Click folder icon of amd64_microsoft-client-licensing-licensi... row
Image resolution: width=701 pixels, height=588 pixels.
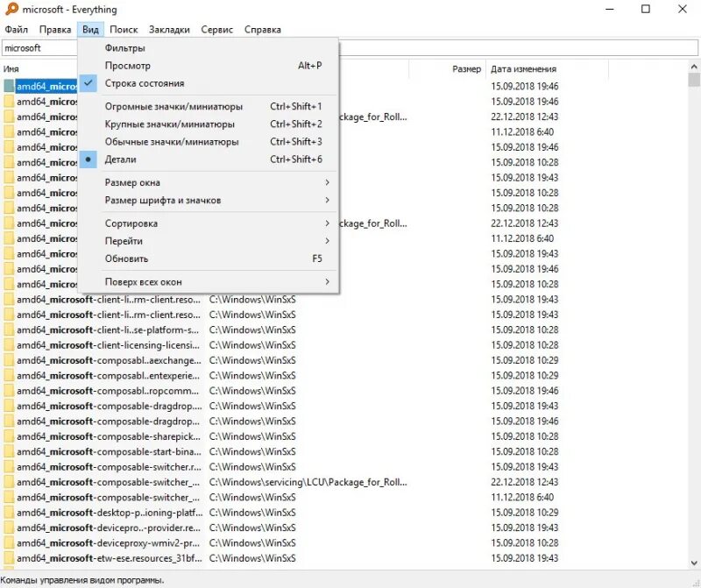pyautogui.click(x=9, y=345)
